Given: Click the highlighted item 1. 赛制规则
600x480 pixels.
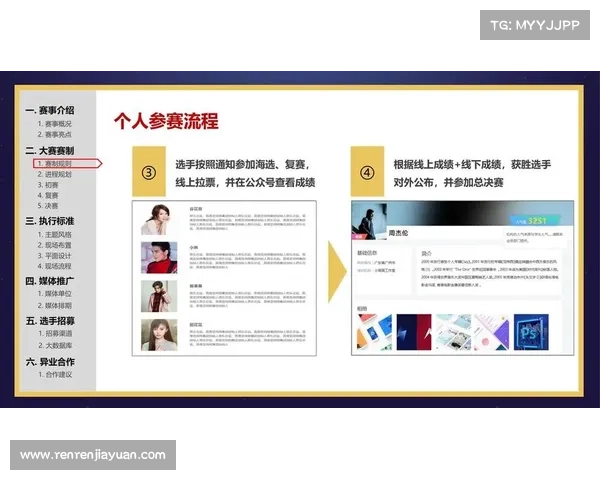Looking at the screenshot, I should 67,163.
